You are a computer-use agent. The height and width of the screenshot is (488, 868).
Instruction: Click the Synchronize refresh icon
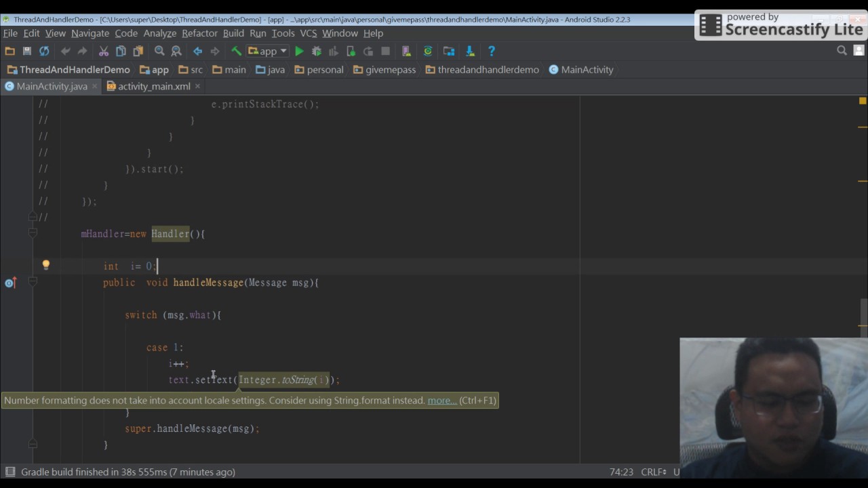coord(44,51)
